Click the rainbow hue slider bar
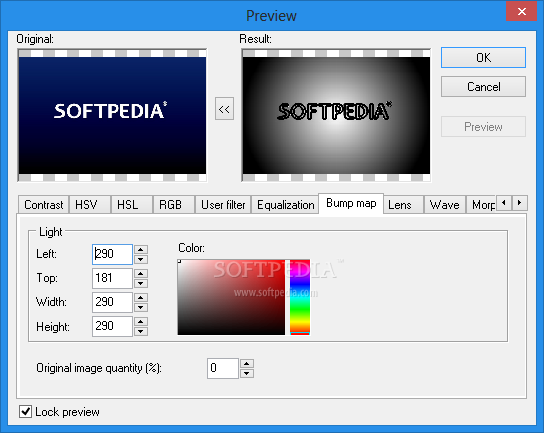Screen dimensions: 544x433 pos(300,297)
